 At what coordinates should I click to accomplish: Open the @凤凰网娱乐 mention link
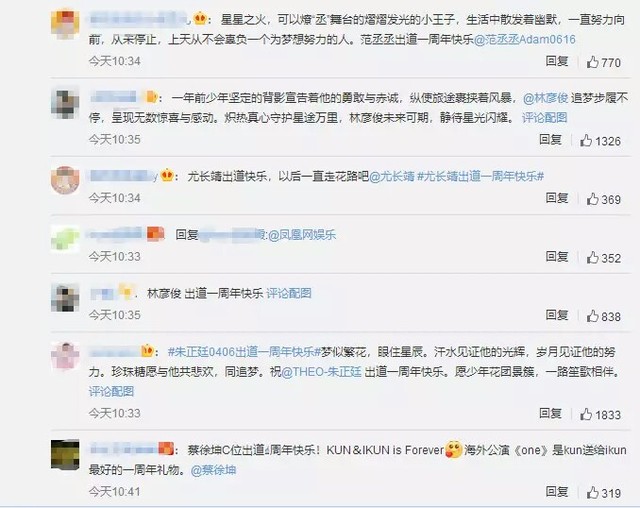(x=302, y=235)
